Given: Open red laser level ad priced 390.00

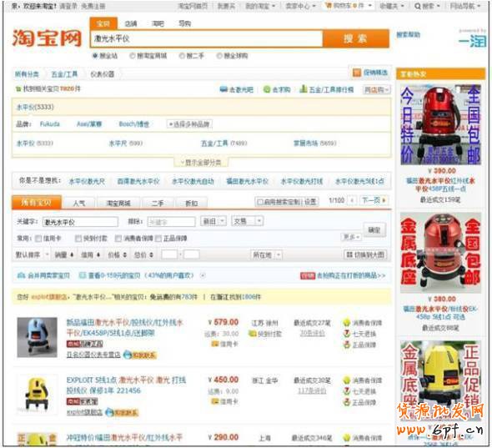Looking at the screenshot, I should click(x=440, y=125).
